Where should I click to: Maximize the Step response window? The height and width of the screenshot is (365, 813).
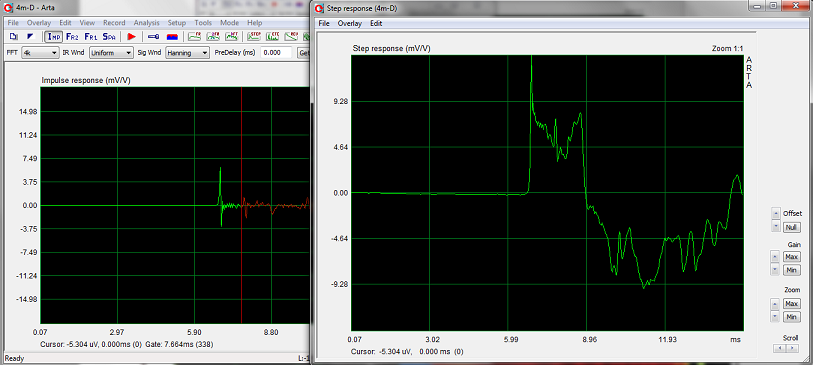pos(773,6)
